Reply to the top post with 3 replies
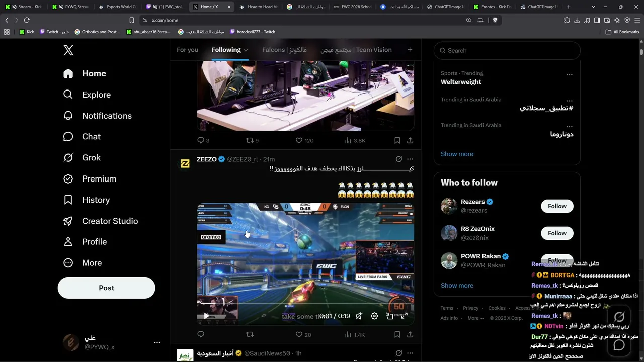The image size is (644, 362). click(203, 140)
